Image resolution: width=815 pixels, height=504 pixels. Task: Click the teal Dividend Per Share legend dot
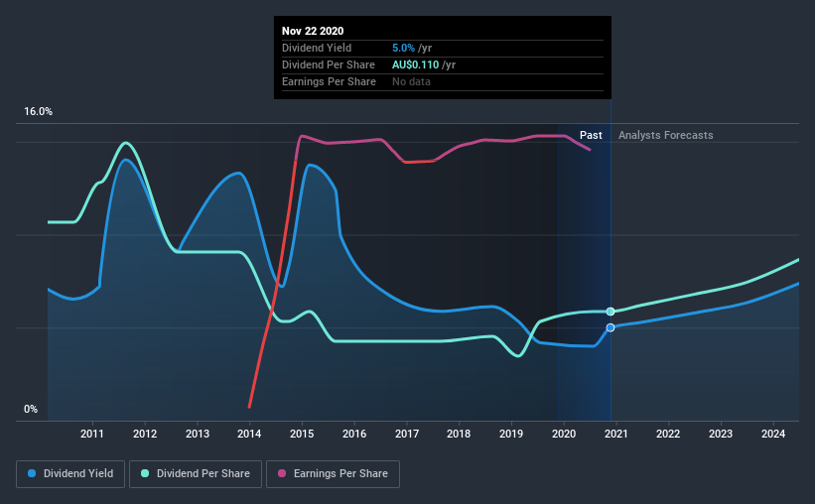[145, 473]
